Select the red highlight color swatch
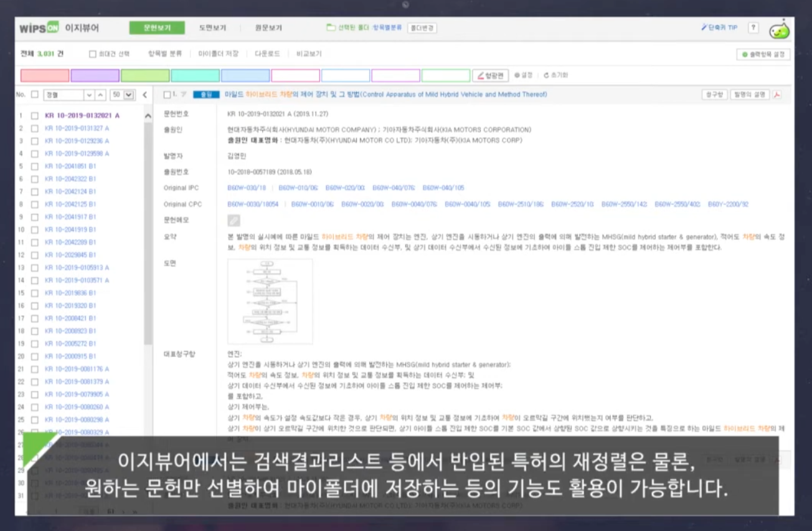This screenshot has height=531, width=812. [45, 75]
